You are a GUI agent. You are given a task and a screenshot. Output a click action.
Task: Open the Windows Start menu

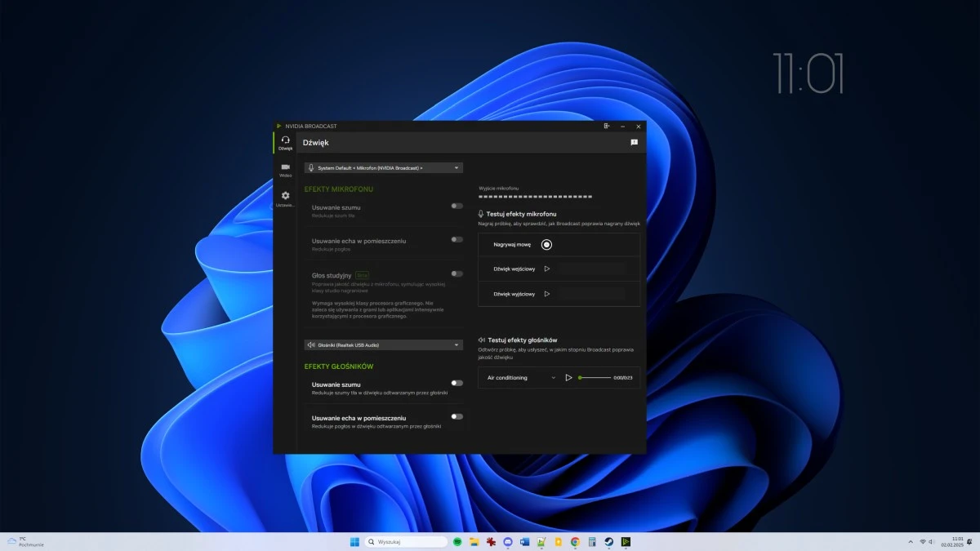click(354, 542)
